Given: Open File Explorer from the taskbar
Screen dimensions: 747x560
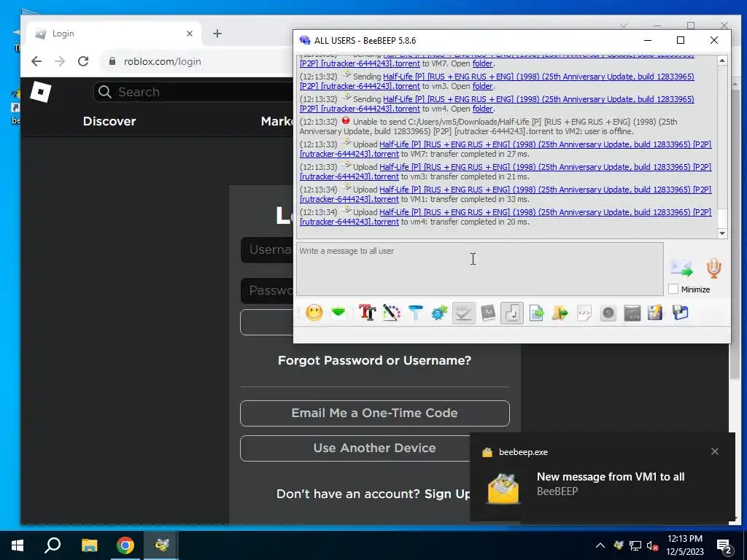Looking at the screenshot, I should (x=89, y=545).
